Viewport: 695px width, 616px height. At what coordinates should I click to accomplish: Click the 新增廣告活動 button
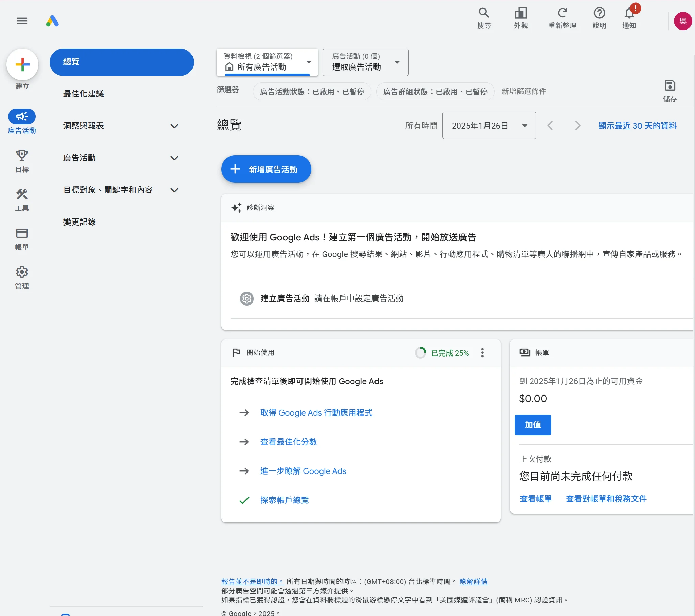tap(266, 169)
